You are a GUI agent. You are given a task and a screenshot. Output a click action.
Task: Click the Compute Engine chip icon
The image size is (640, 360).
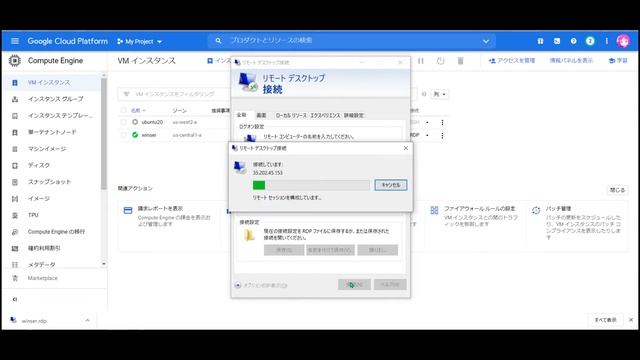click(x=14, y=60)
